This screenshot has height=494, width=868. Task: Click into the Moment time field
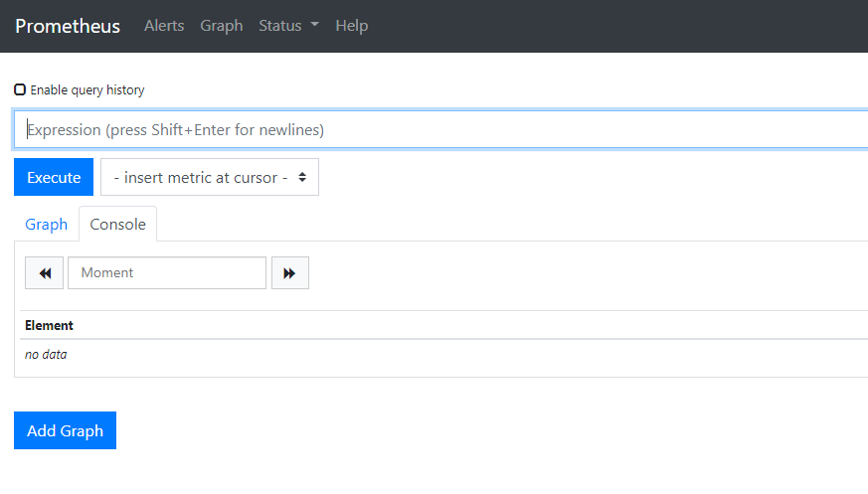tap(167, 273)
